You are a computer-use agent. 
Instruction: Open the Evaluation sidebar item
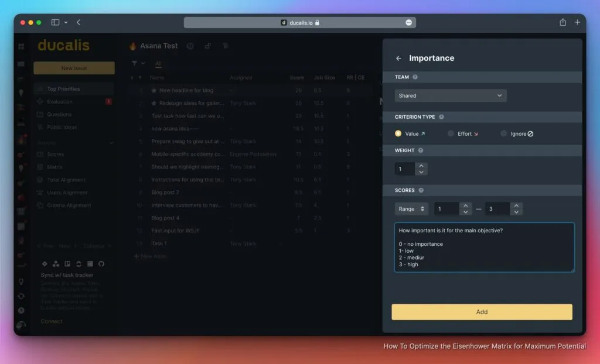point(60,102)
